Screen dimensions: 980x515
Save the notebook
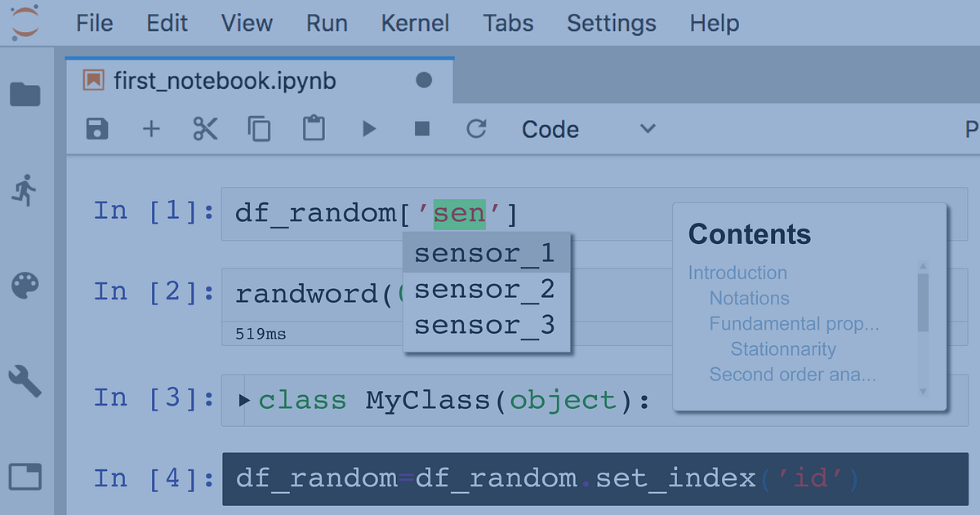tap(96, 129)
